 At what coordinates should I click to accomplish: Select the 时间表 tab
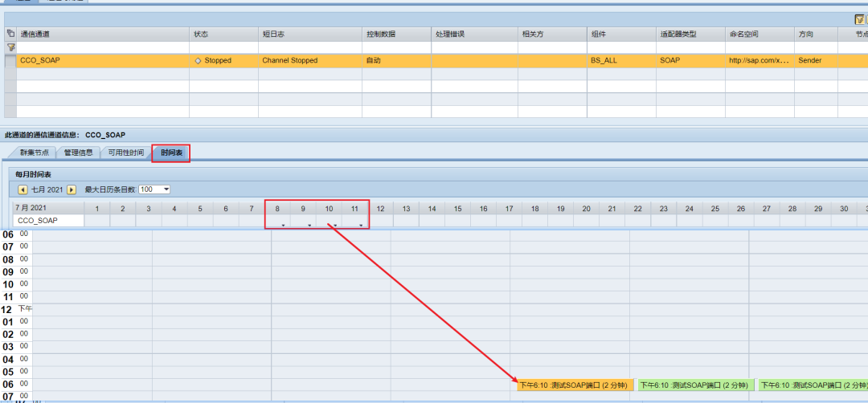[x=171, y=153]
